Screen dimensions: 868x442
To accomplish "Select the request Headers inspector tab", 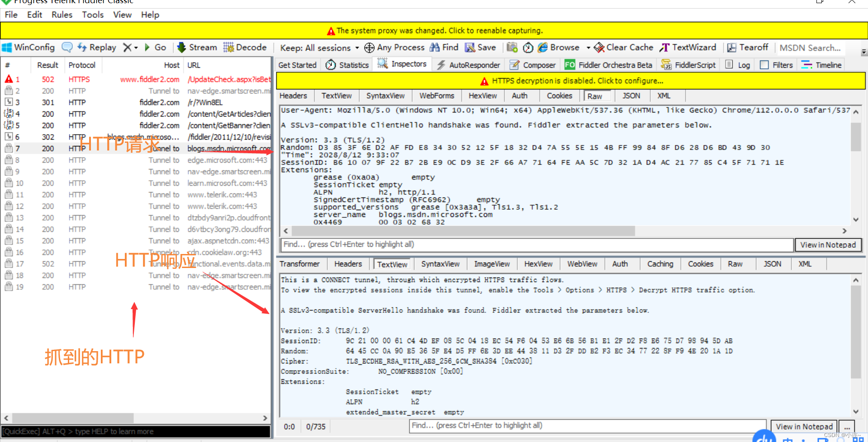I will tap(293, 96).
